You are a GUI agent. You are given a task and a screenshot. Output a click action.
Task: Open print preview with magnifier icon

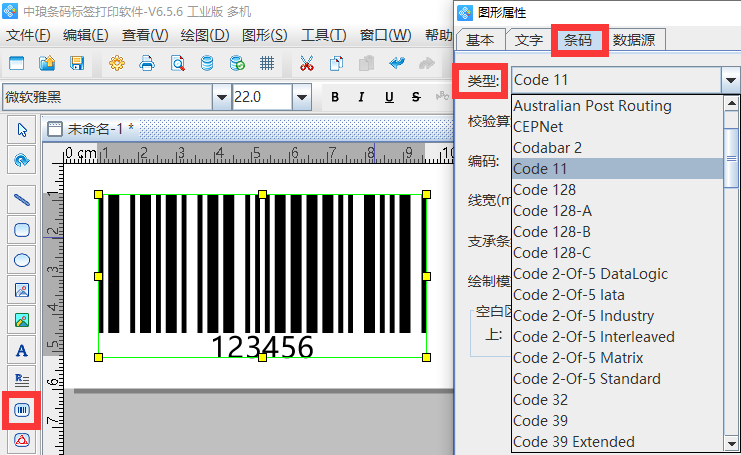[177, 63]
